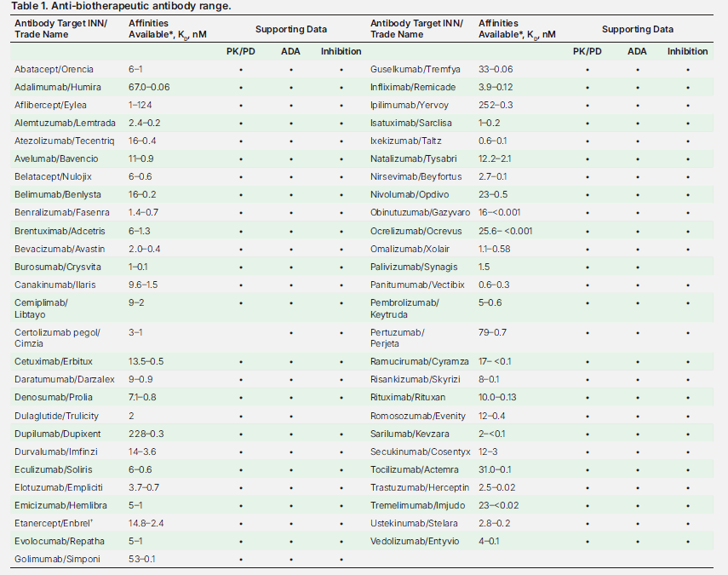Image resolution: width=728 pixels, height=575 pixels.
Task: Select Dupilumab/Dupixent entry
Action: [58, 434]
